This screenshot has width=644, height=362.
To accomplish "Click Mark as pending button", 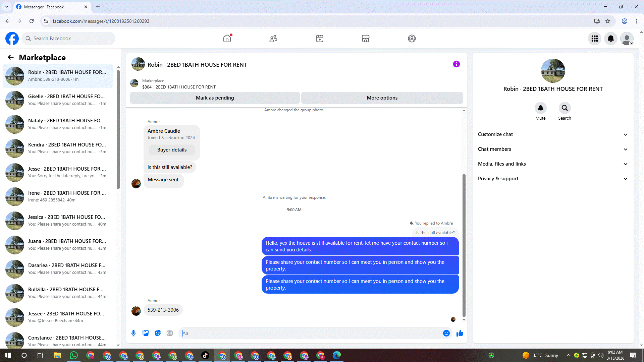I will tap(215, 98).
